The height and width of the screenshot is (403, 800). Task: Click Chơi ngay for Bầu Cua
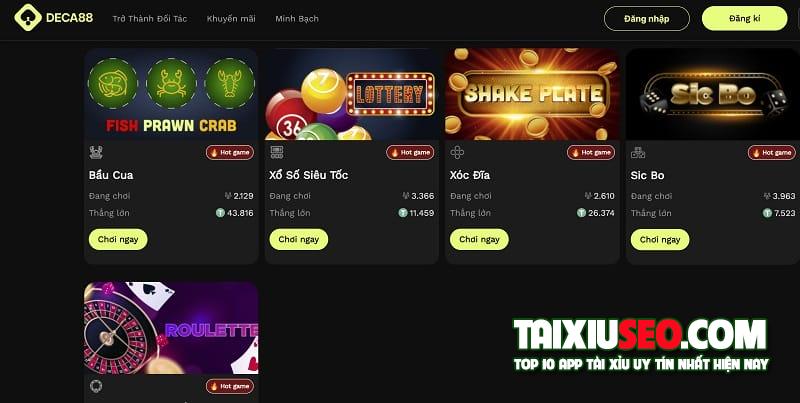pyautogui.click(x=118, y=239)
